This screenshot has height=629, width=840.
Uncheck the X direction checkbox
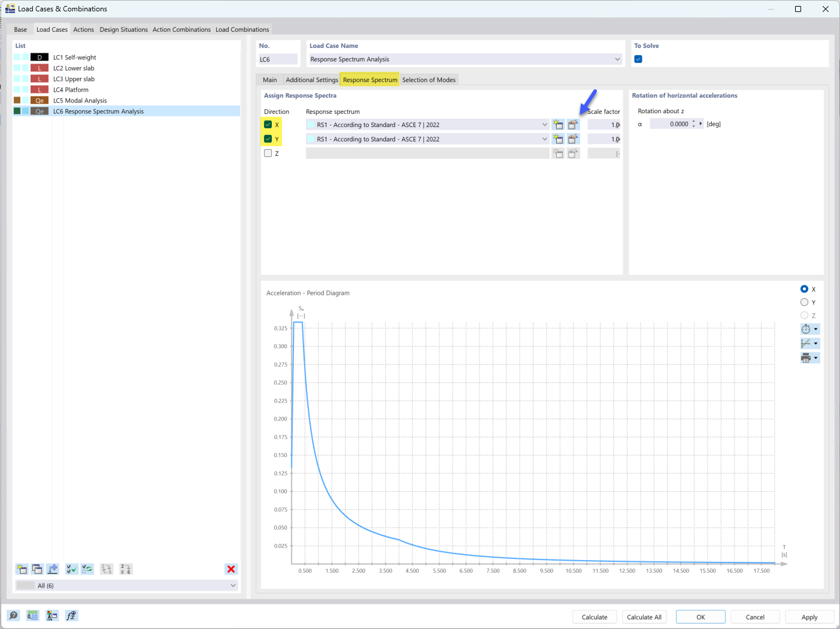(x=268, y=125)
